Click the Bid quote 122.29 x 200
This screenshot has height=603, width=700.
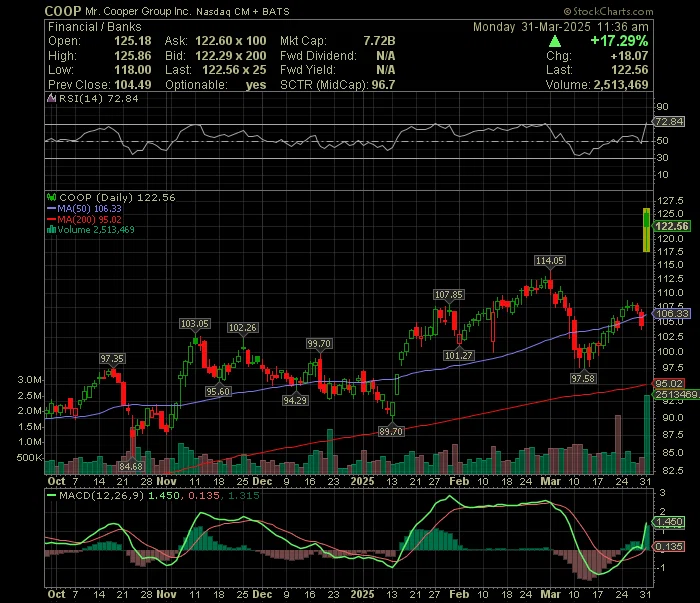click(231, 56)
